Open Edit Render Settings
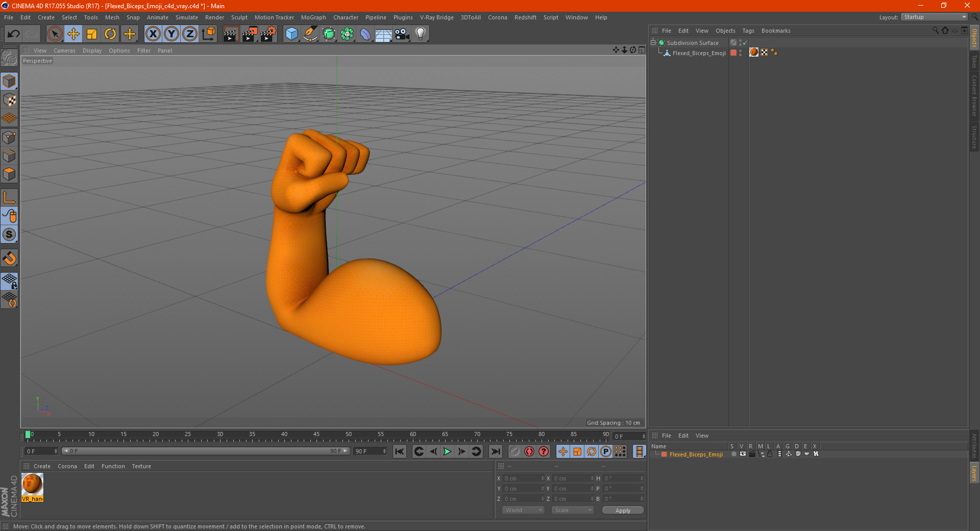 (268, 34)
